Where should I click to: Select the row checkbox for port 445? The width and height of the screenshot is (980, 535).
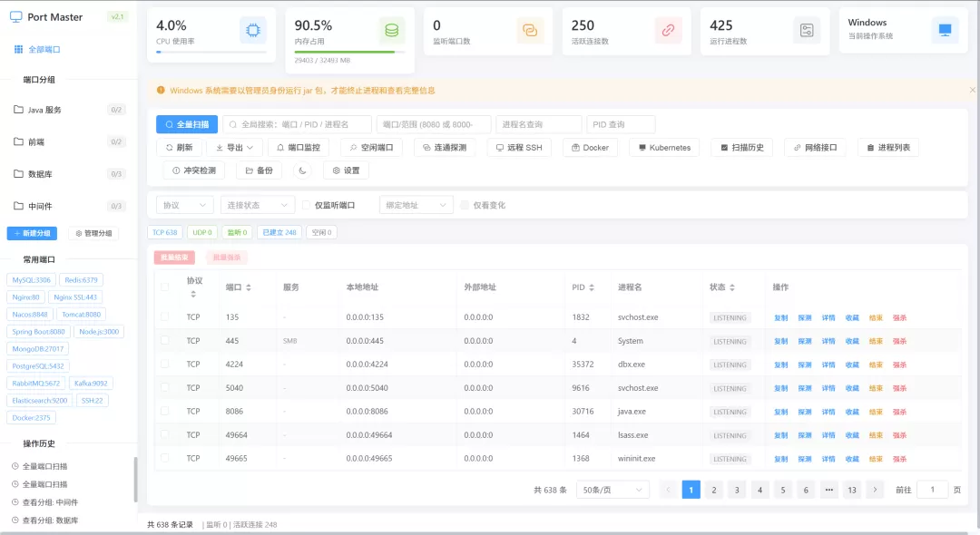click(164, 341)
